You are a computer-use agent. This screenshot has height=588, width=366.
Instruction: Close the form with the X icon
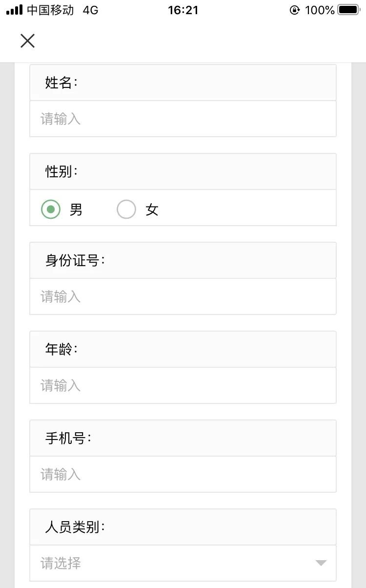click(28, 41)
